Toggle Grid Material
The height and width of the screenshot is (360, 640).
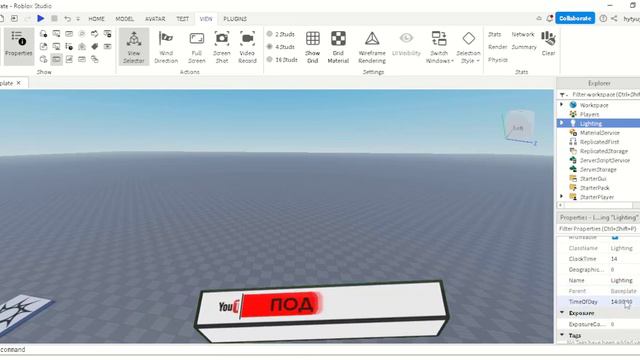[338, 47]
